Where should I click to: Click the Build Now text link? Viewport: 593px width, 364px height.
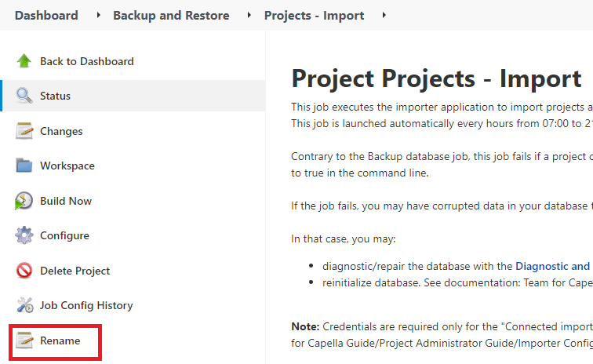point(66,201)
